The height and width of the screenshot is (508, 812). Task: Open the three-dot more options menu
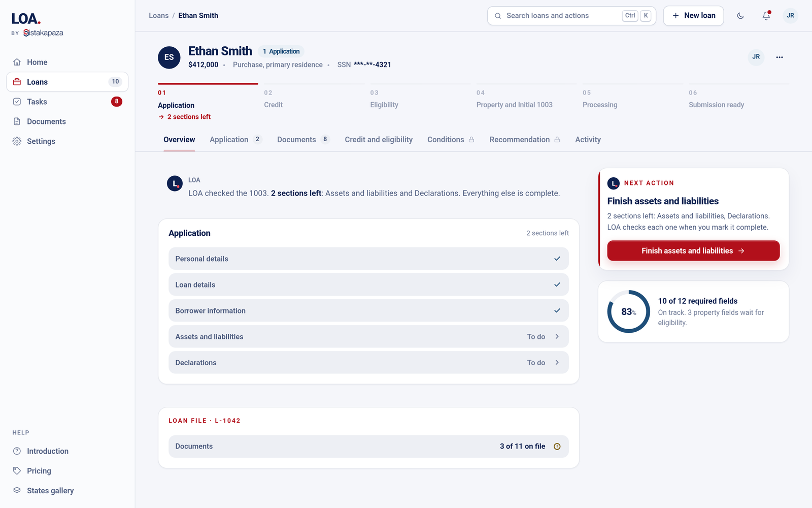coord(780,57)
